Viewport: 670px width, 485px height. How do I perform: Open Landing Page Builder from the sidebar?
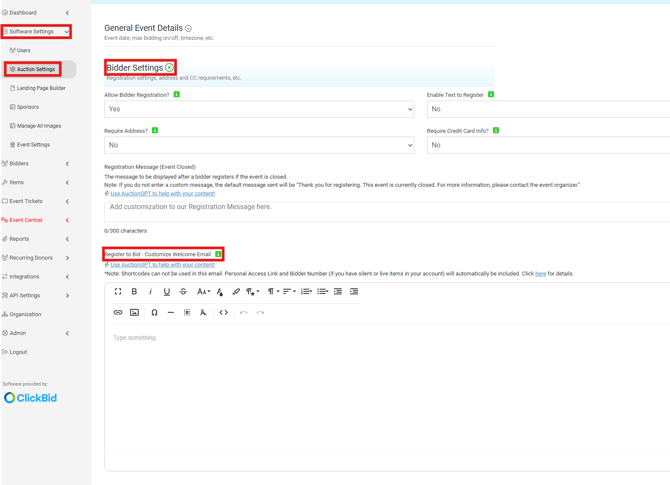tap(41, 88)
